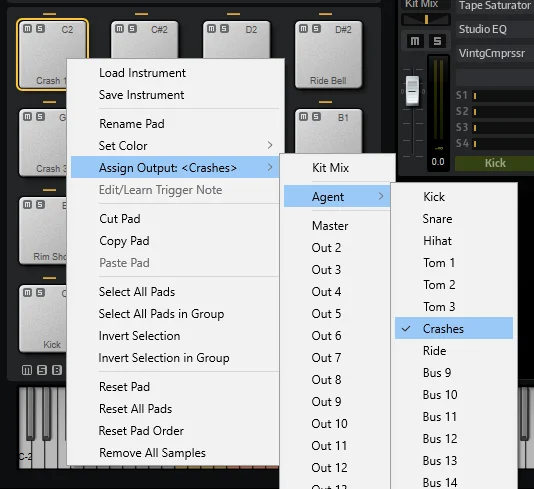The height and width of the screenshot is (489, 534).
Task: Solo the Kick pad
Action: click(41, 293)
